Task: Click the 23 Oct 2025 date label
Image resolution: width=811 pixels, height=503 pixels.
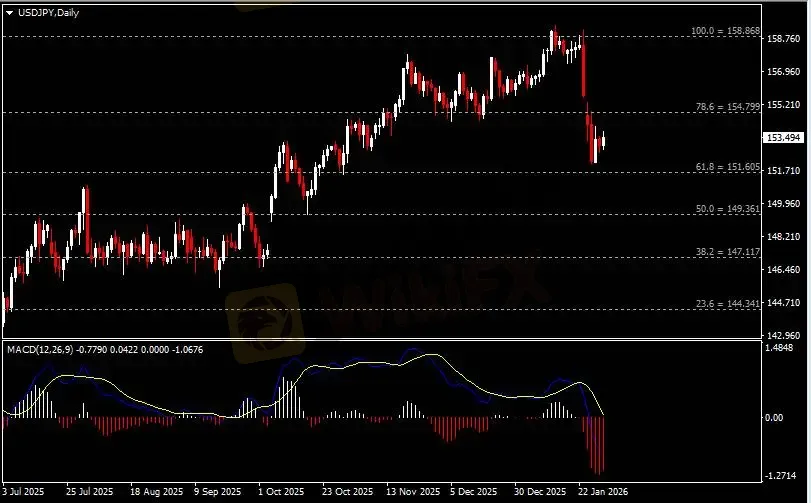Action: [x=348, y=491]
